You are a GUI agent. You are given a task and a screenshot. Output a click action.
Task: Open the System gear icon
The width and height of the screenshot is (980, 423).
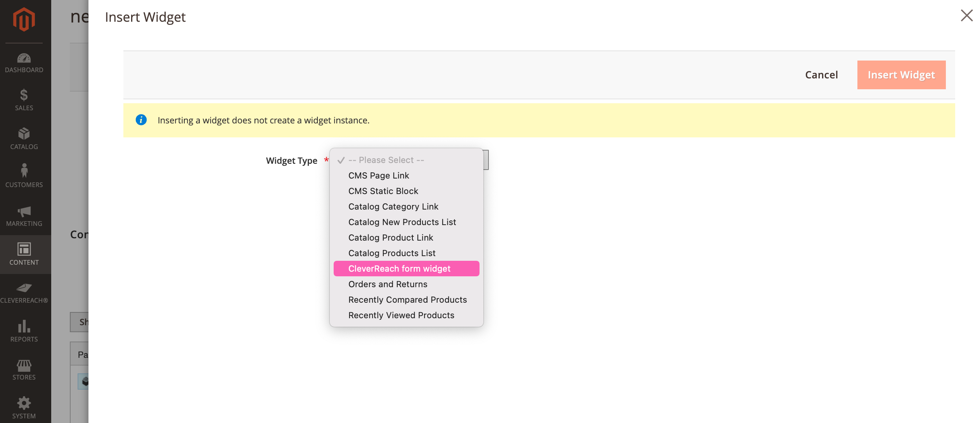coord(24,407)
